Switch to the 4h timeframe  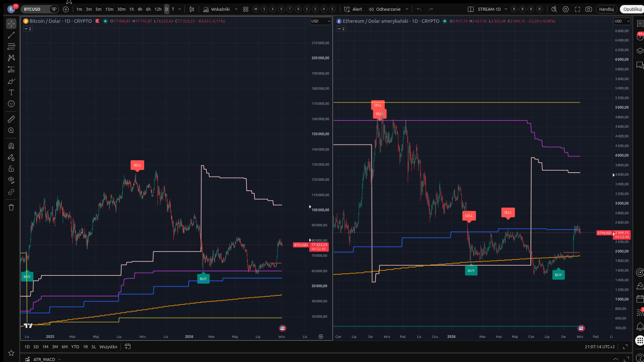tap(140, 9)
